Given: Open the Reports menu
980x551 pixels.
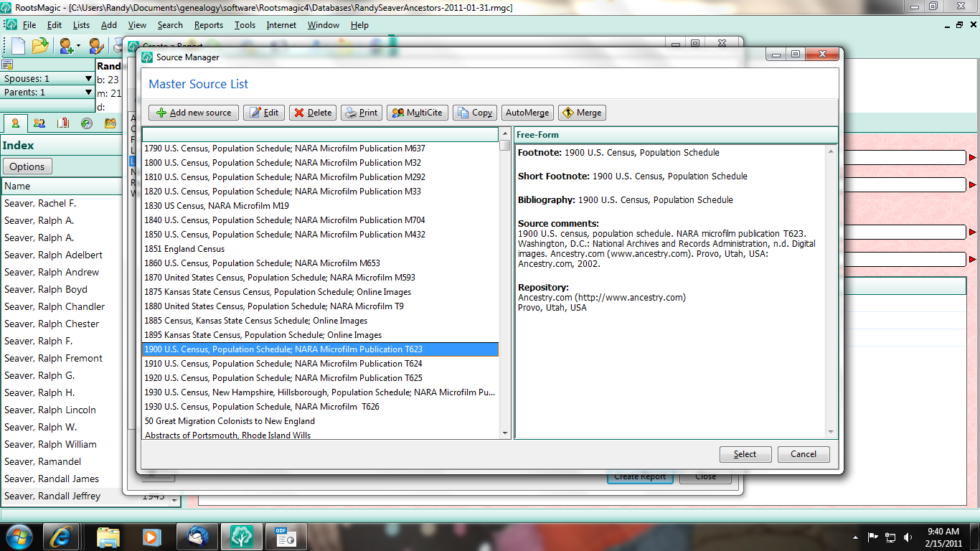Looking at the screenshot, I should [209, 25].
